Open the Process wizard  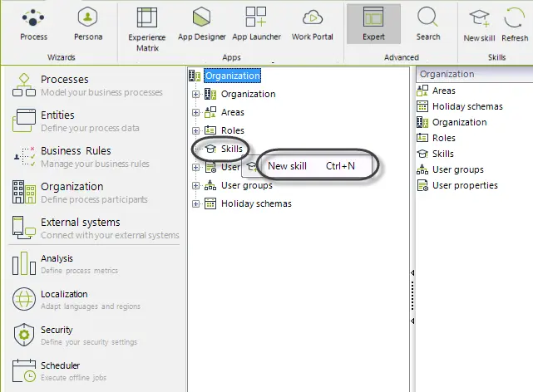33,24
